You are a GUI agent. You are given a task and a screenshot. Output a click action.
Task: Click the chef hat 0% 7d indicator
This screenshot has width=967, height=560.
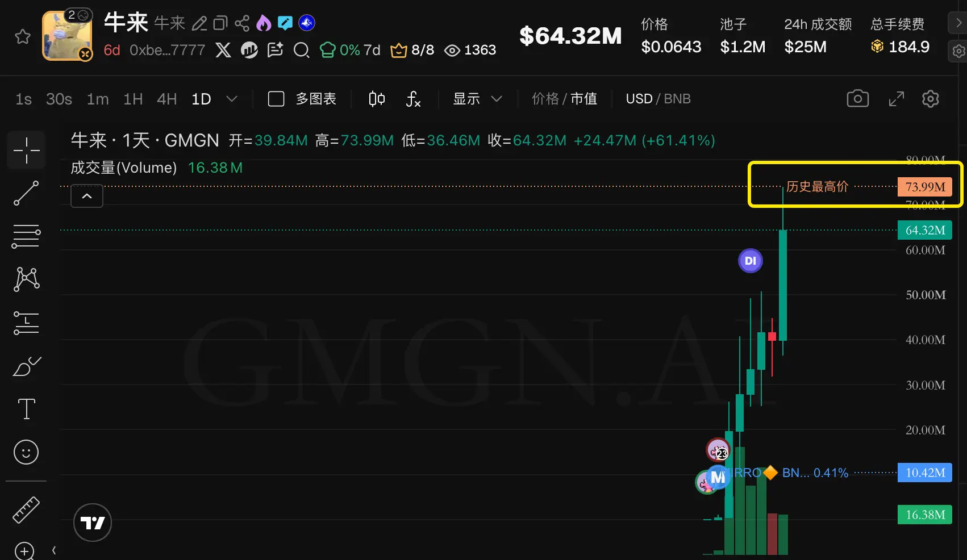pyautogui.click(x=350, y=50)
